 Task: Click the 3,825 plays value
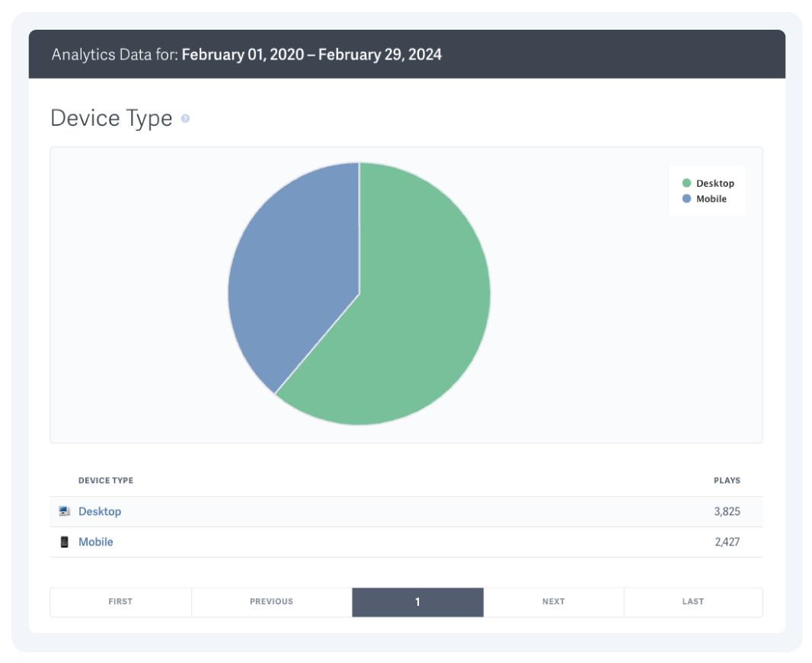[x=727, y=511]
